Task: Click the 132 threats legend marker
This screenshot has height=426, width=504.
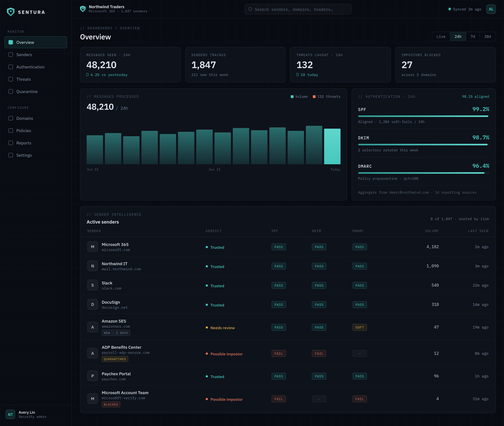Action: 314,96
